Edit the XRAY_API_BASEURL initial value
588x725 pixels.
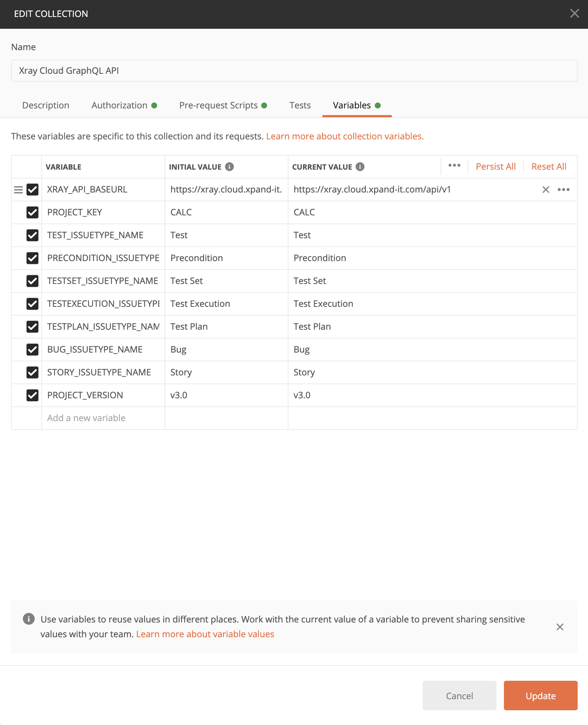coord(226,190)
